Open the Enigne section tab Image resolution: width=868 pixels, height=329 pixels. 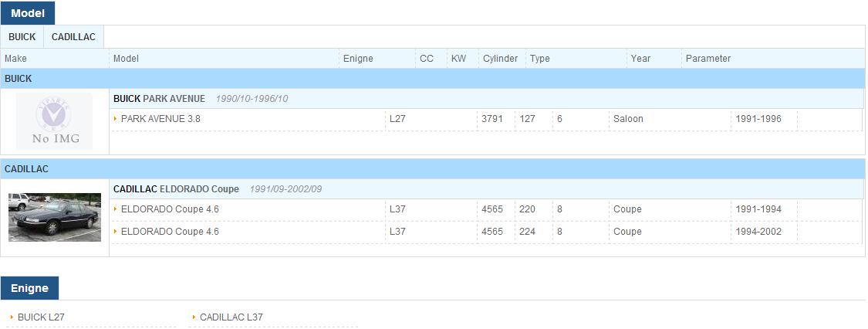pyautogui.click(x=29, y=288)
